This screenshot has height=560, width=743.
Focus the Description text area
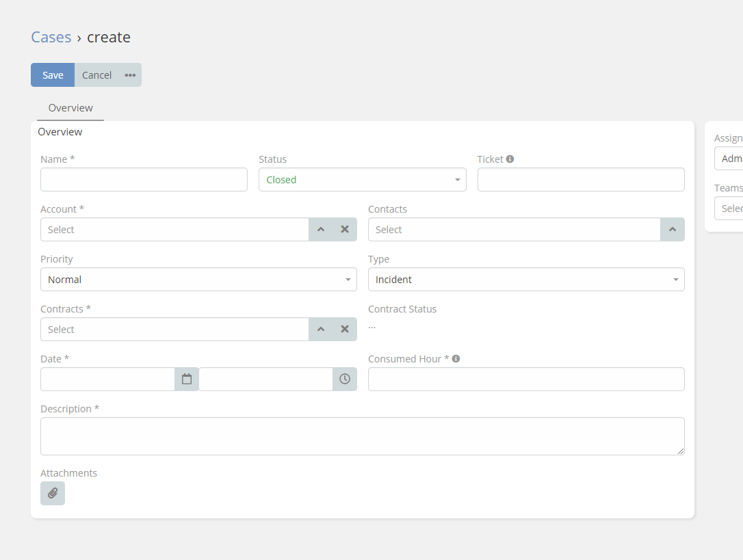[x=363, y=436]
